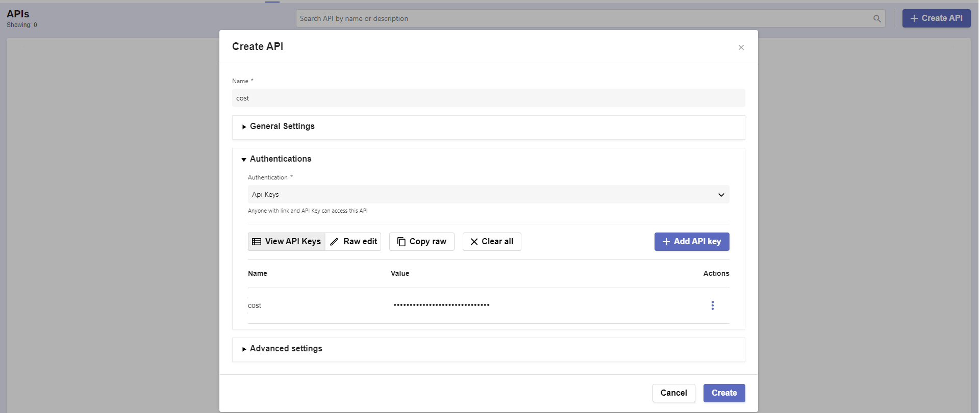Image resolution: width=980 pixels, height=413 pixels.
Task: Click Clear all button
Action: click(x=492, y=242)
